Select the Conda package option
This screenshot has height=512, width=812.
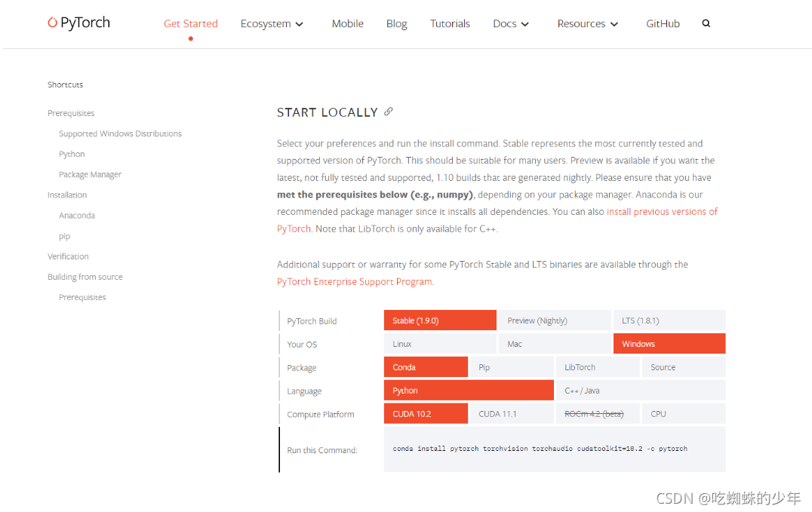pos(426,367)
